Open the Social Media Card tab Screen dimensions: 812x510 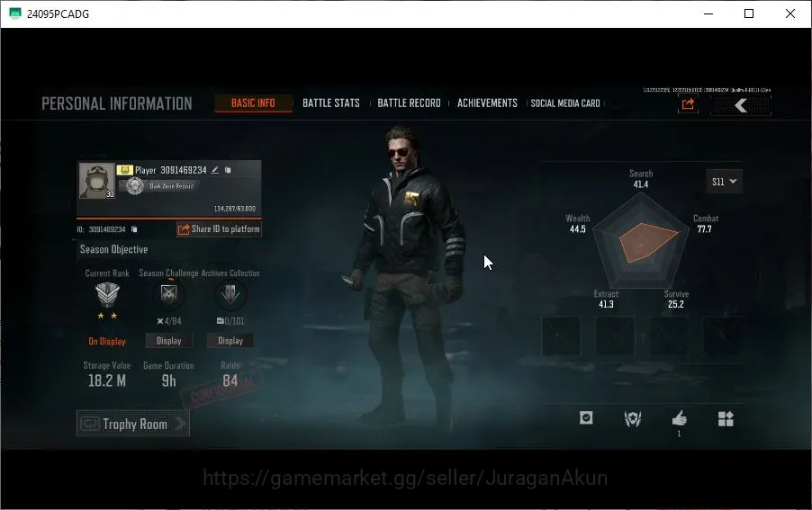point(565,103)
